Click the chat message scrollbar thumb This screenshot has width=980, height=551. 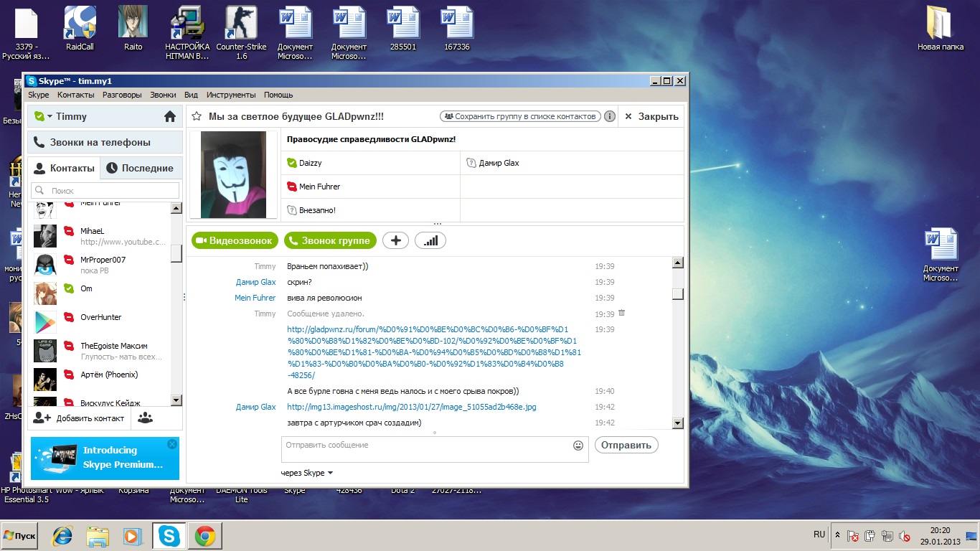(x=677, y=293)
